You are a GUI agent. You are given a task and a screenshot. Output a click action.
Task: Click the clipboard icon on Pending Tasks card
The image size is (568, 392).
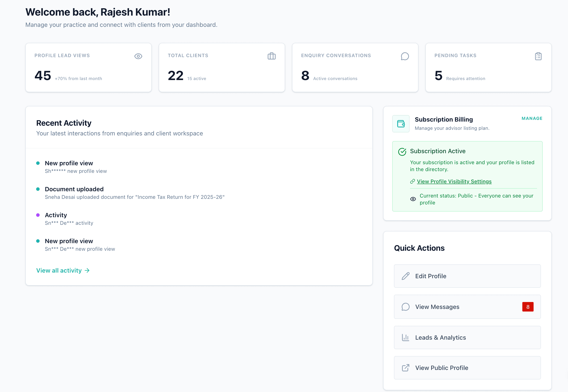click(x=538, y=56)
